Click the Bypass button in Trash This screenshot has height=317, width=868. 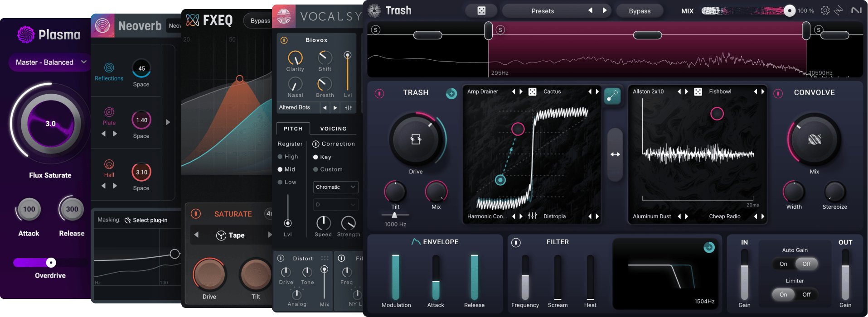(x=640, y=11)
